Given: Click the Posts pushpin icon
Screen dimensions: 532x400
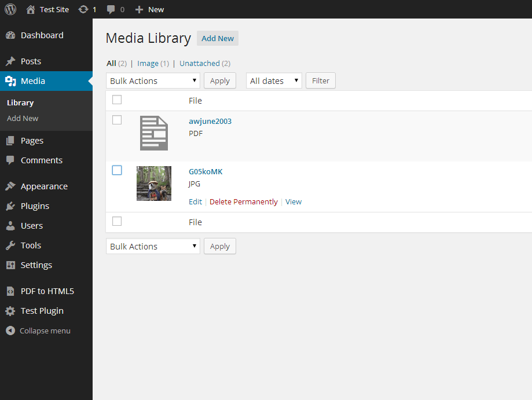Looking at the screenshot, I should [10, 61].
